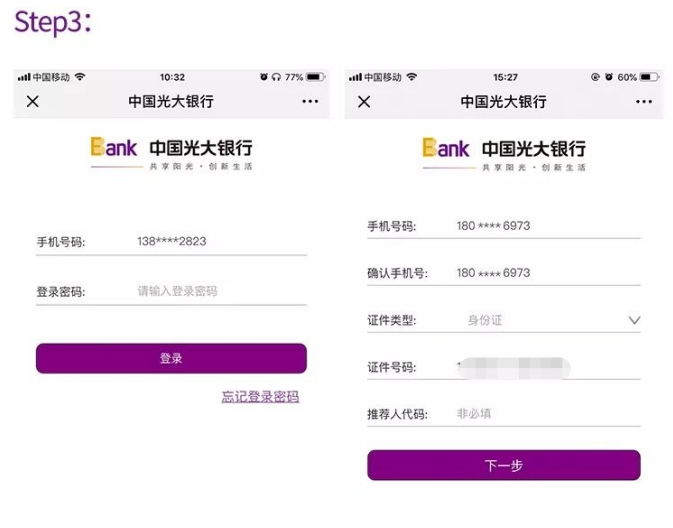Tap the battery icon at 60%
The image size is (673, 528).
pyautogui.click(x=649, y=77)
